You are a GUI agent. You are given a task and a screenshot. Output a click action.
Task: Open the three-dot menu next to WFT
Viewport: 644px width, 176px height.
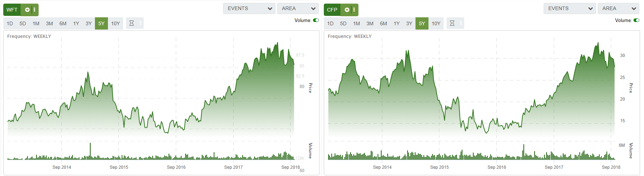pyautogui.click(x=35, y=10)
